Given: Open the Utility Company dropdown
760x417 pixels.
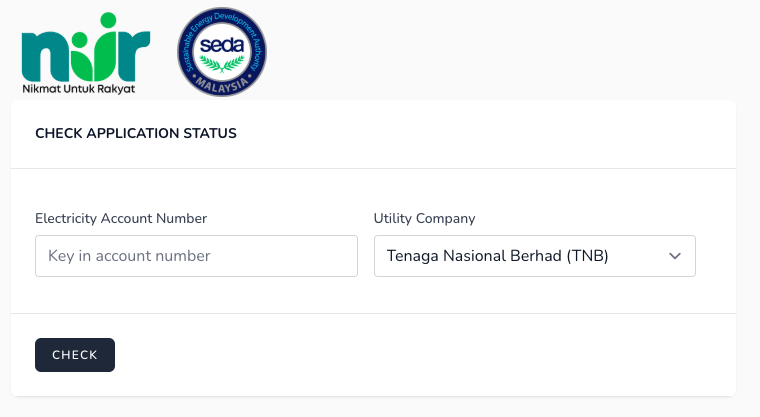Looking at the screenshot, I should pos(535,256).
